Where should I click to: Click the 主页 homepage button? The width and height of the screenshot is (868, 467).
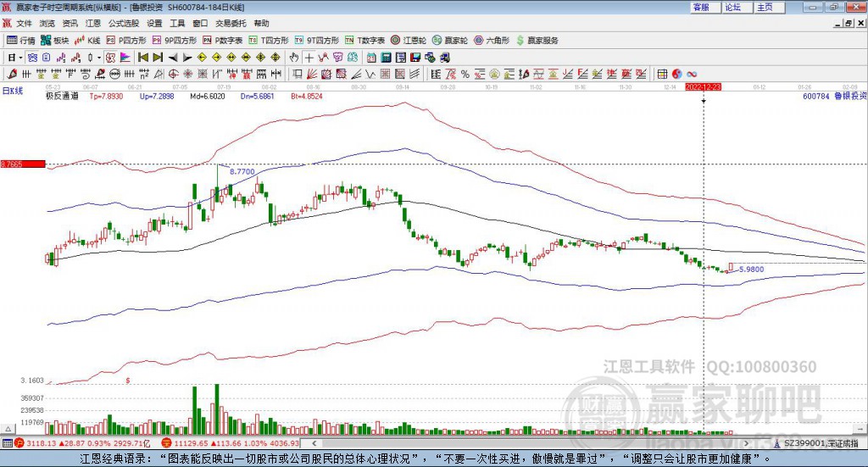click(x=768, y=7)
